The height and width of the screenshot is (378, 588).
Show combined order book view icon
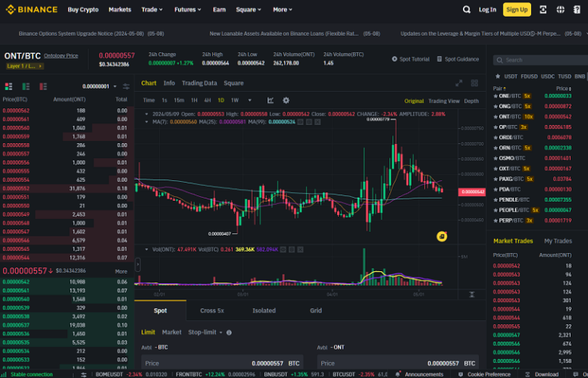(9, 86)
